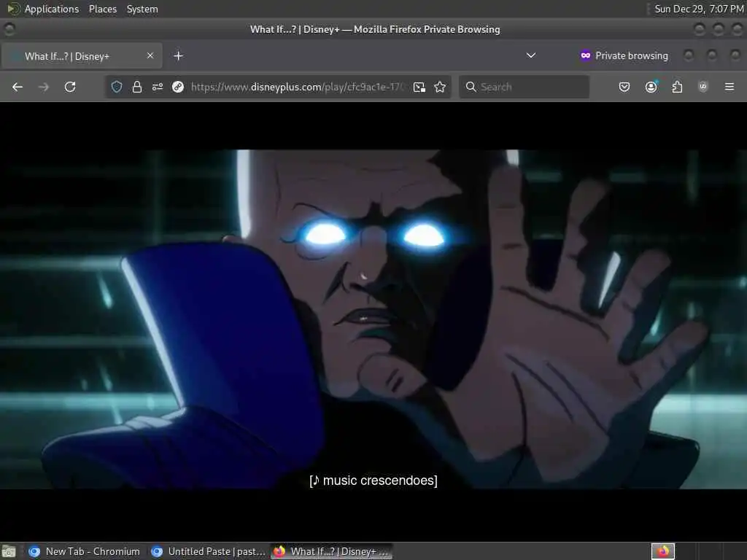Switch to New Tab - Chromium window in taskbar
This screenshot has width=747, height=560.
(85, 551)
